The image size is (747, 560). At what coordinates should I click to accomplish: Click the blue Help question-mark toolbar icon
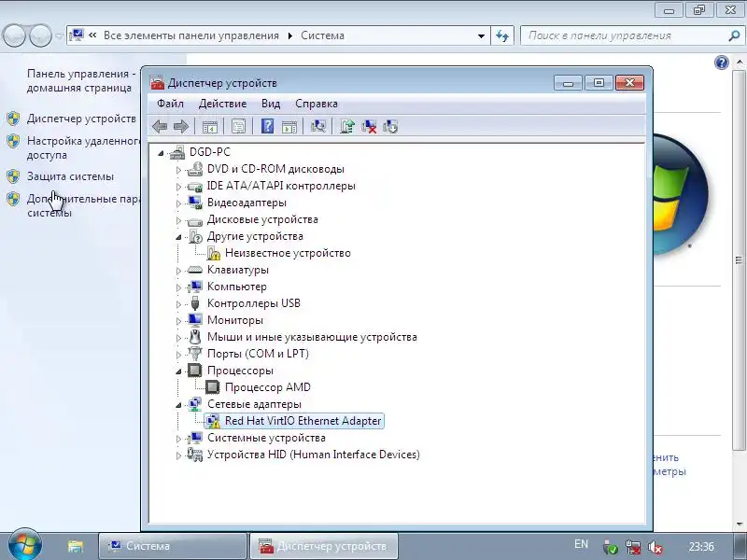(x=268, y=126)
